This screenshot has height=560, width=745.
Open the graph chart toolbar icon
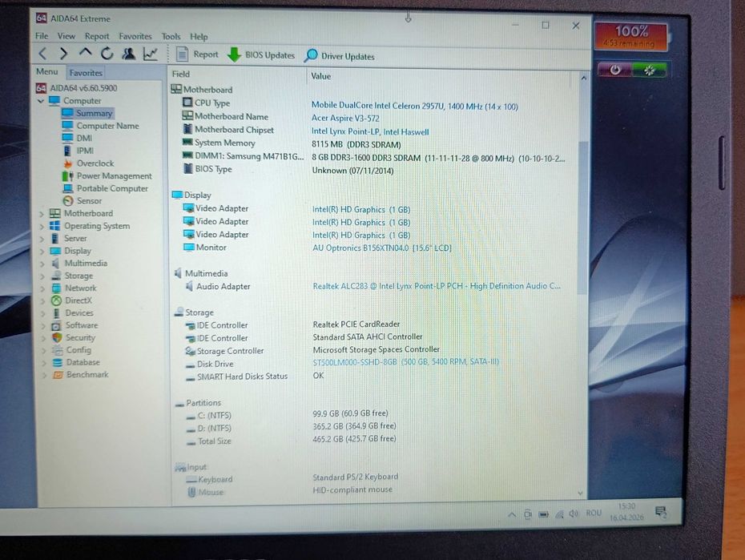pos(150,54)
